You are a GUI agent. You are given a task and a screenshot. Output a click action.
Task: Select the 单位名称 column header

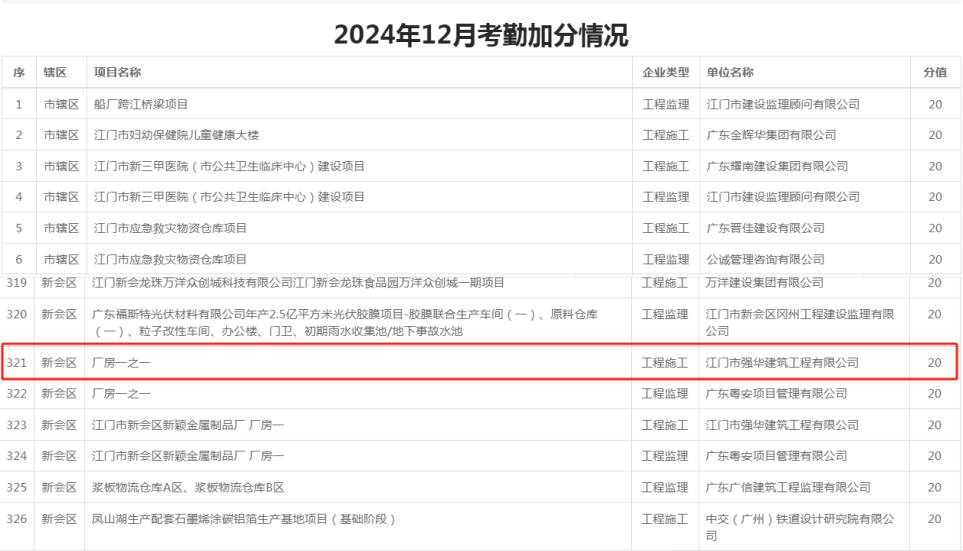coord(730,72)
